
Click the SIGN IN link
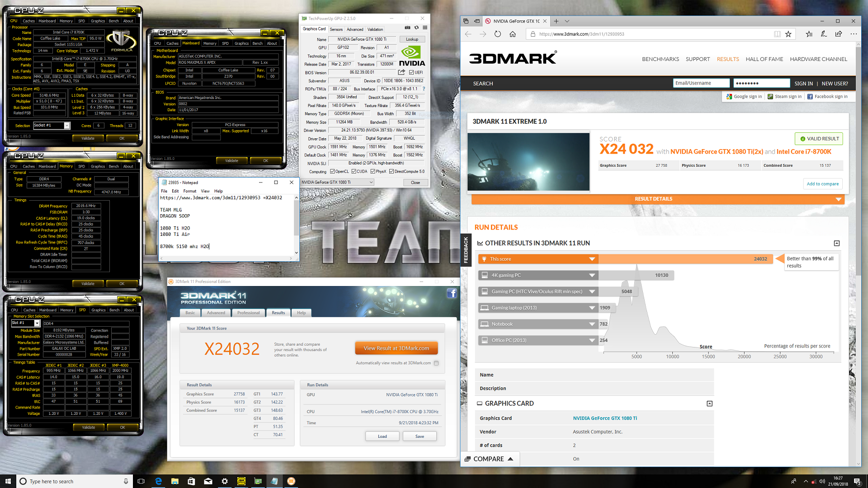(x=803, y=84)
